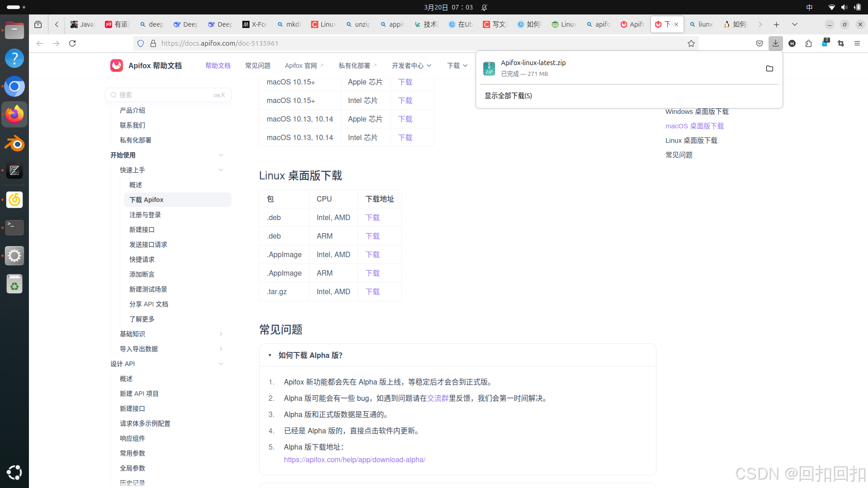
Task: Reload the current page
Action: click(72, 43)
